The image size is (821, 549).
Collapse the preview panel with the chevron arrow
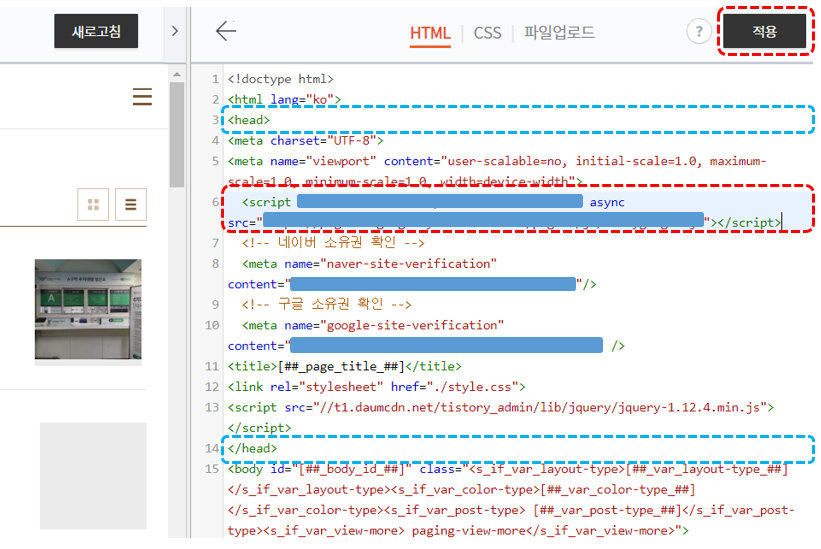175,31
